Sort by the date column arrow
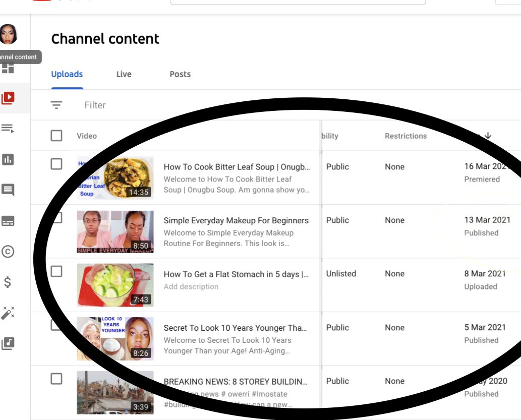 coord(488,136)
